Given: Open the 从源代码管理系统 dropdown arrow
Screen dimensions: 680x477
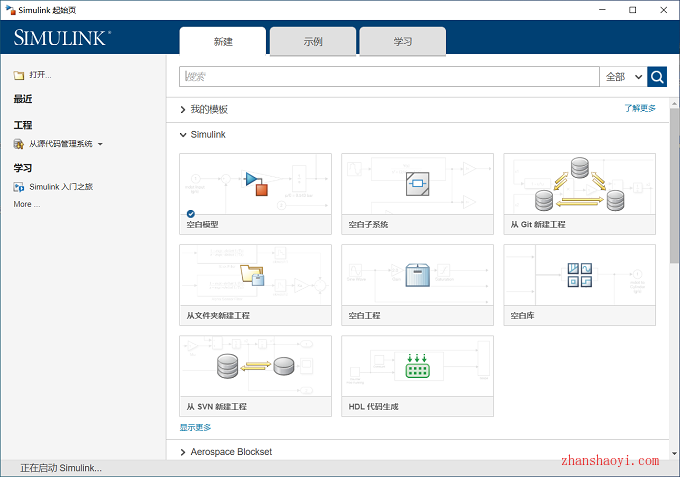Looking at the screenshot, I should coord(100,144).
